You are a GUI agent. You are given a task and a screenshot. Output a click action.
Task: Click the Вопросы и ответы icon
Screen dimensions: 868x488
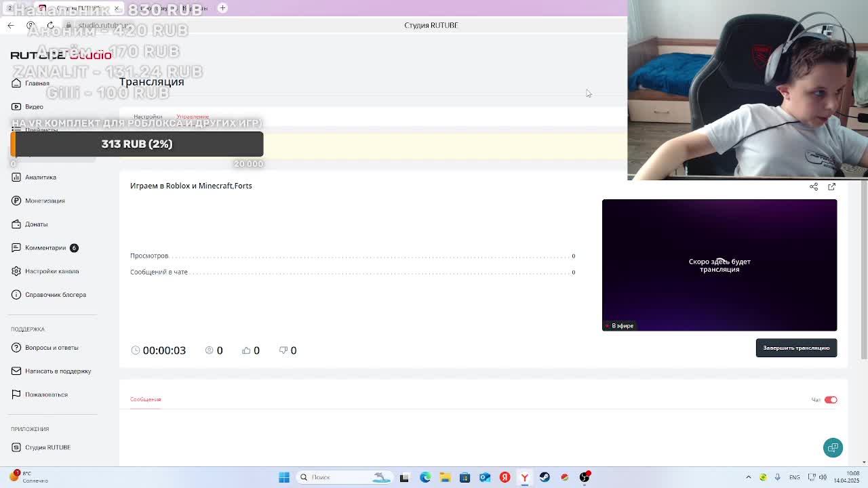pyautogui.click(x=16, y=348)
